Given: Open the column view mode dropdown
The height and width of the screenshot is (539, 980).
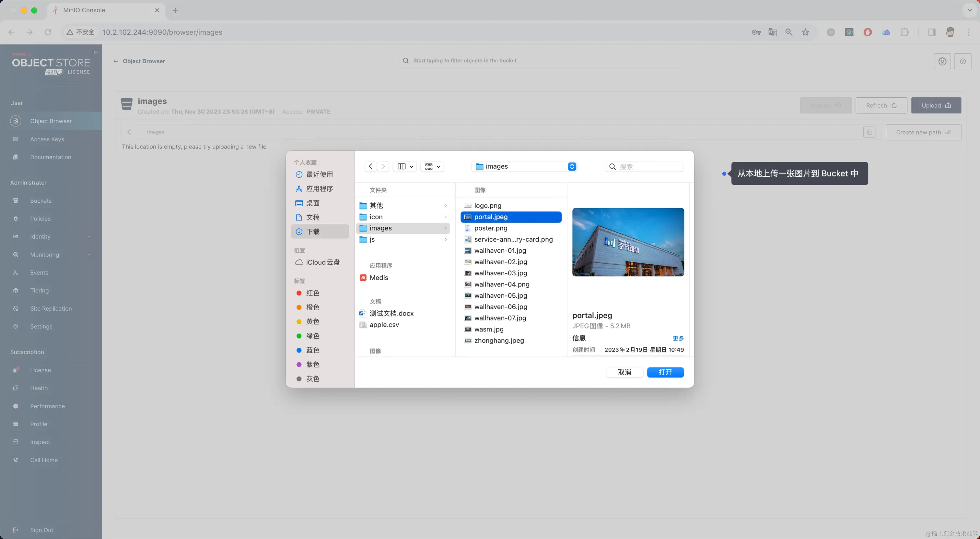Looking at the screenshot, I should (x=405, y=166).
